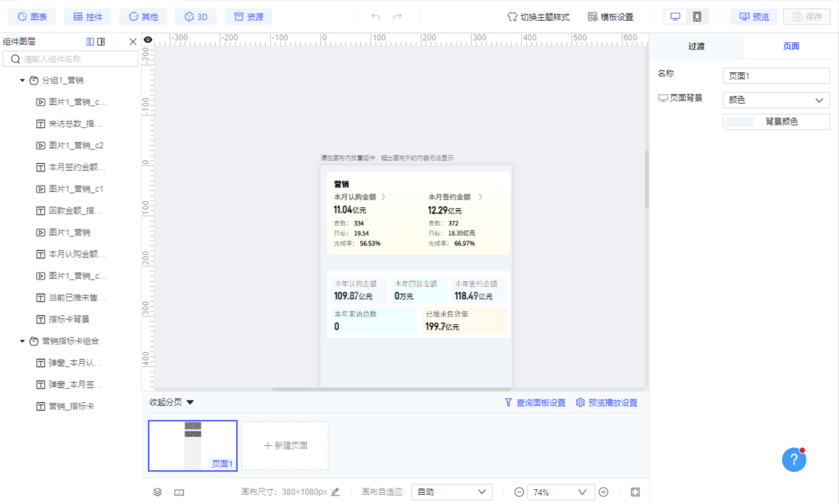The image size is (839, 504).
Task: Select the 已推未售货值 indicator card
Action: click(x=464, y=320)
